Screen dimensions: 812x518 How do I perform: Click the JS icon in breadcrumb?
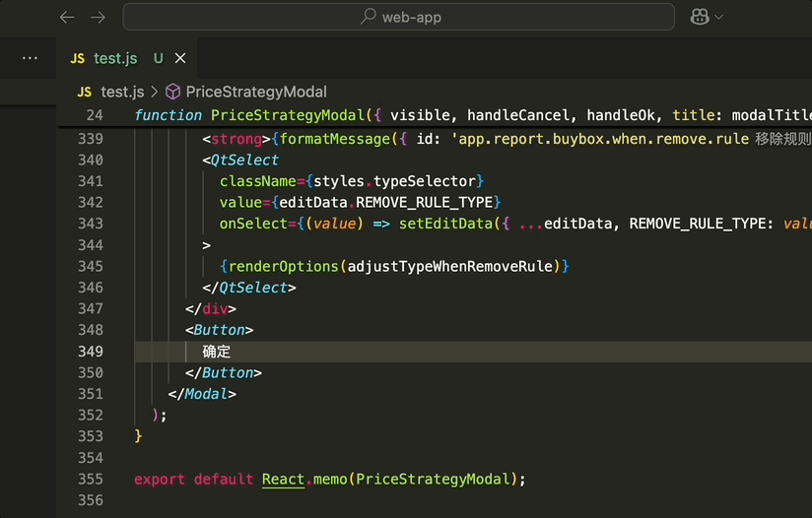pyautogui.click(x=85, y=93)
